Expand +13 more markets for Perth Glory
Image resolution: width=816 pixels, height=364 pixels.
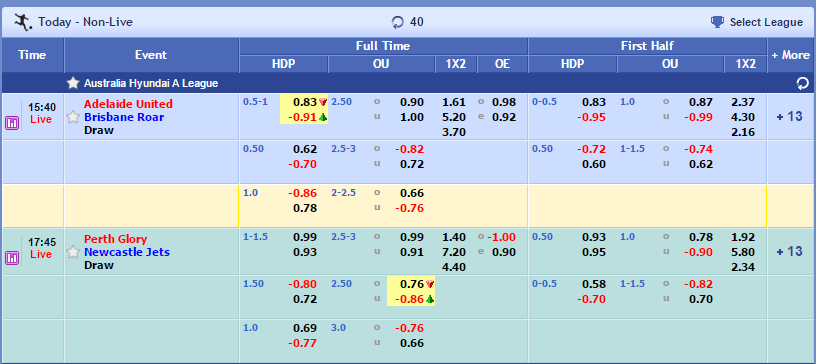click(789, 252)
